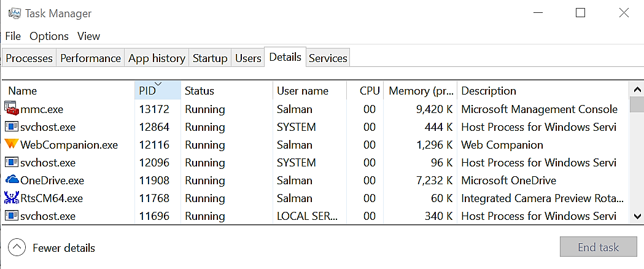Select the WebCompanion.exe process name
This screenshot has width=644, height=269.
click(69, 144)
